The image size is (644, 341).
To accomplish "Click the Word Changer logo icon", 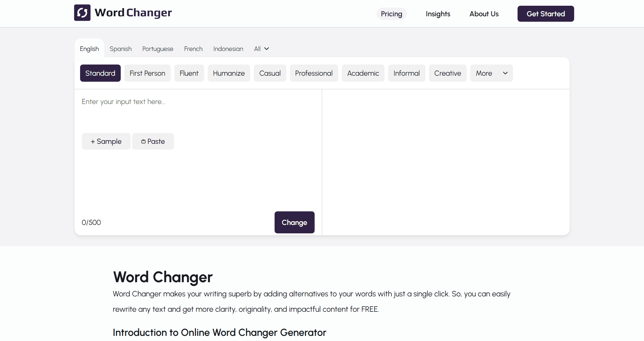I will pos(82,13).
